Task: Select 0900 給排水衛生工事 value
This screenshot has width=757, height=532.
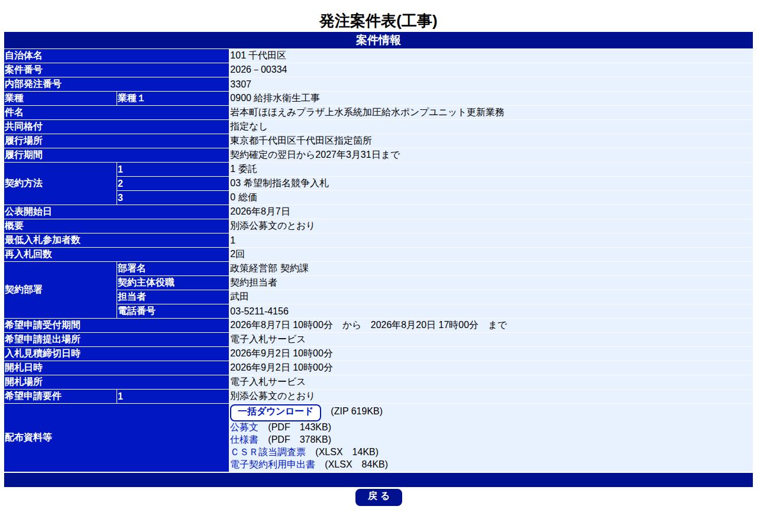Action: [275, 98]
